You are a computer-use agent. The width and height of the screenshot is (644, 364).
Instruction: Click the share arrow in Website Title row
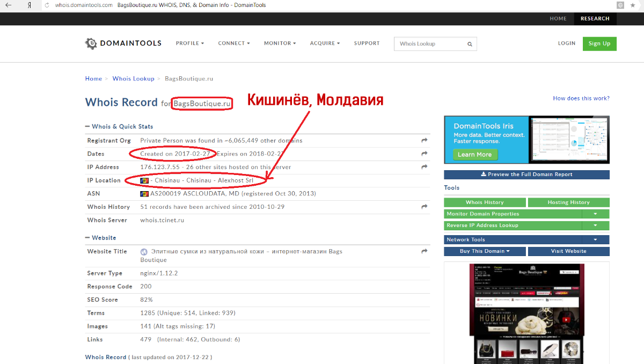click(x=424, y=251)
